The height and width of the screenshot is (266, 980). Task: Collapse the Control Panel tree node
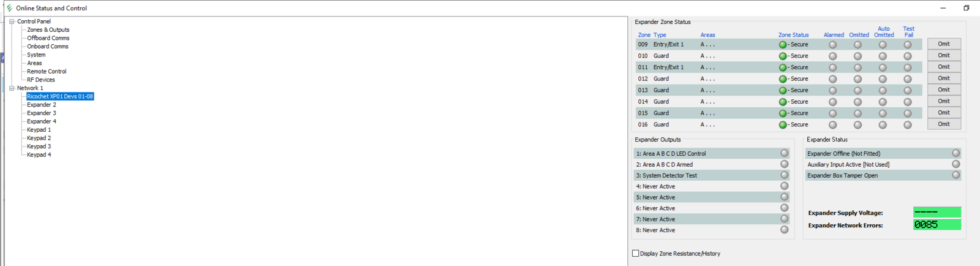12,21
